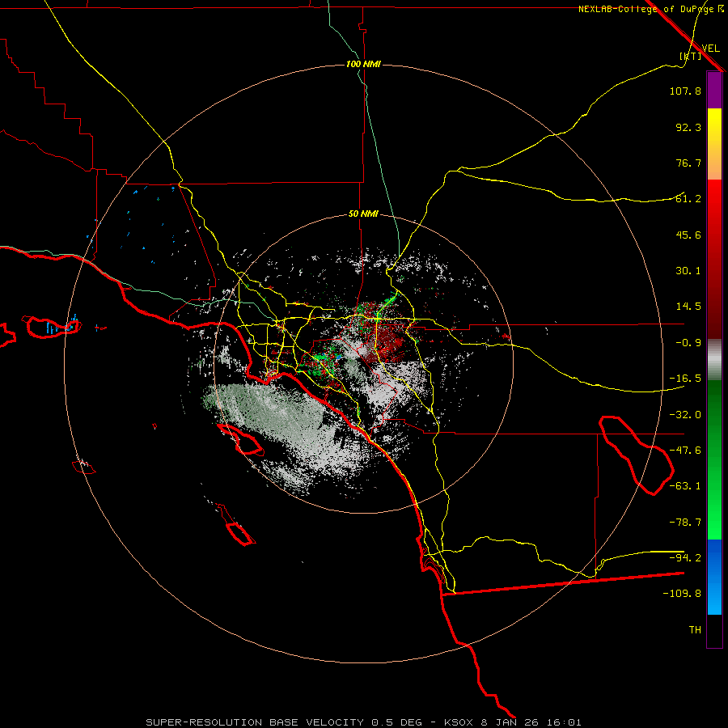728x728 pixels.
Task: Click the VEL legend title
Action: click(x=710, y=48)
